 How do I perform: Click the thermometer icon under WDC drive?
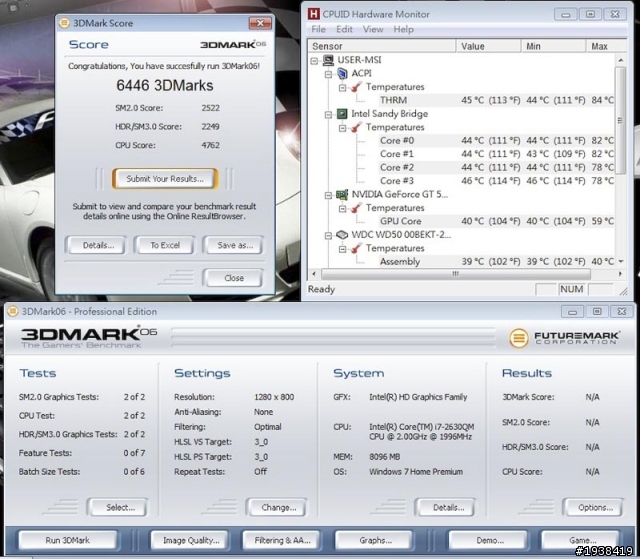356,248
